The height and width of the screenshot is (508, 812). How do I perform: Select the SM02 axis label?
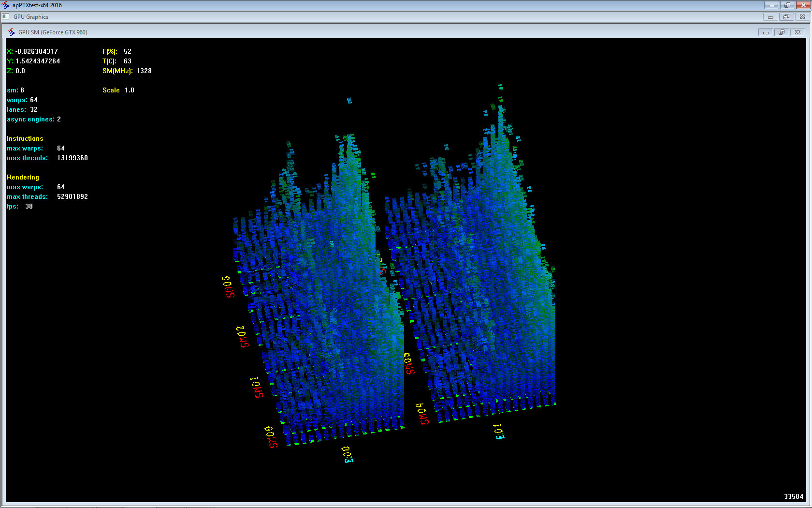pos(243,337)
